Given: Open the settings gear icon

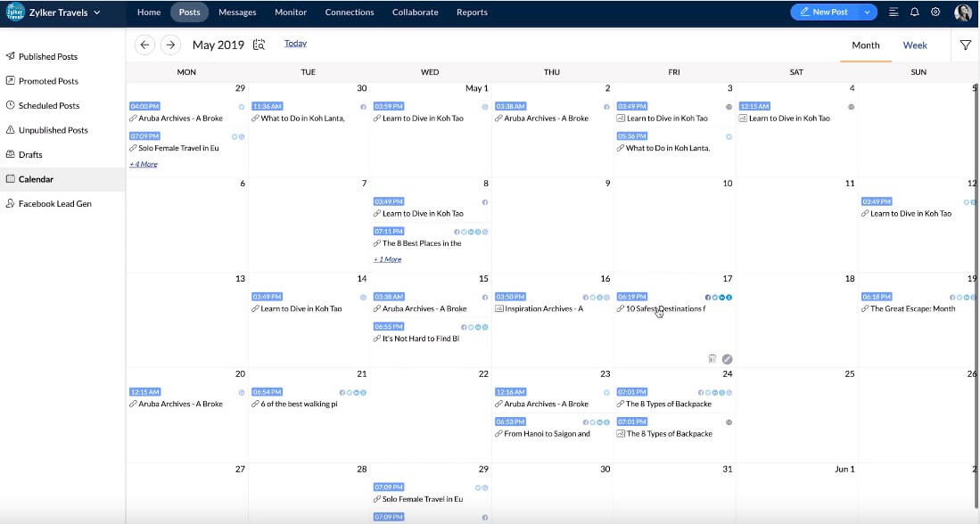Looking at the screenshot, I should pos(935,12).
